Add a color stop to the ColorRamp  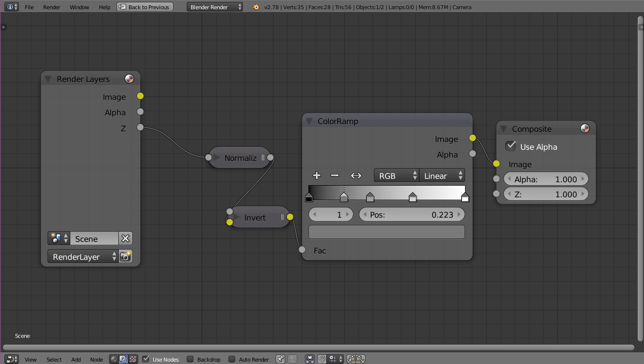317,175
